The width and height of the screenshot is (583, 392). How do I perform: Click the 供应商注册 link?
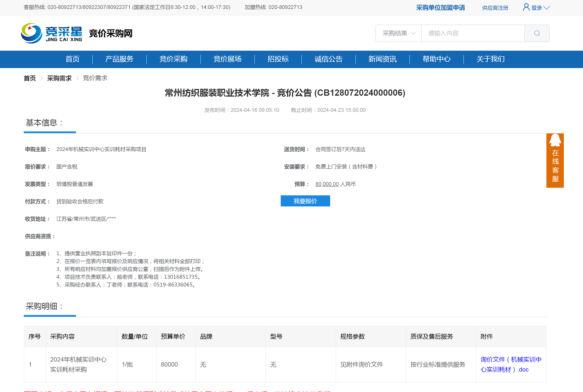495,8
